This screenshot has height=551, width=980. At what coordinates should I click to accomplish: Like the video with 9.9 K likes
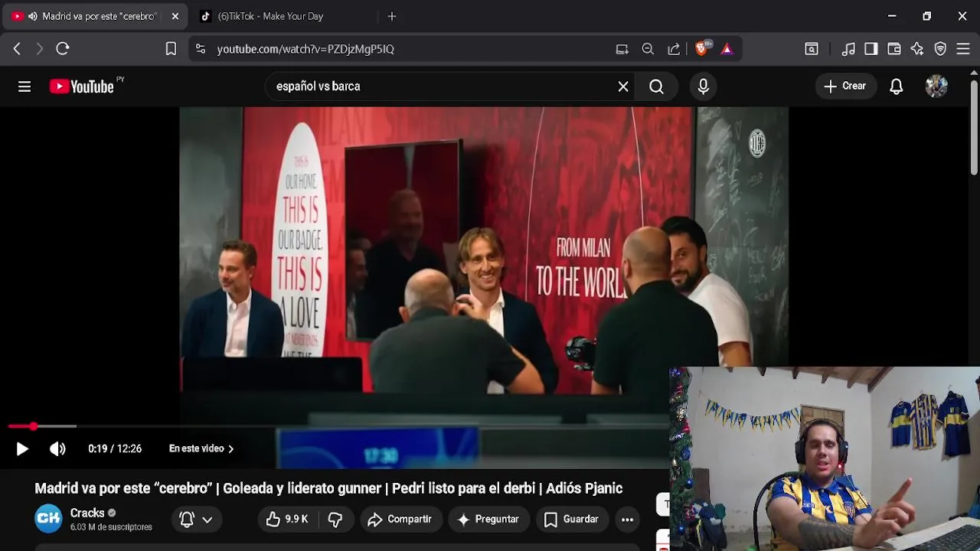tap(287, 520)
